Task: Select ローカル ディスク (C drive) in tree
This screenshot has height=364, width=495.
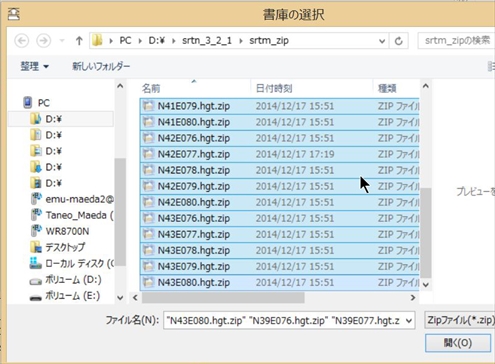Action: (x=79, y=263)
